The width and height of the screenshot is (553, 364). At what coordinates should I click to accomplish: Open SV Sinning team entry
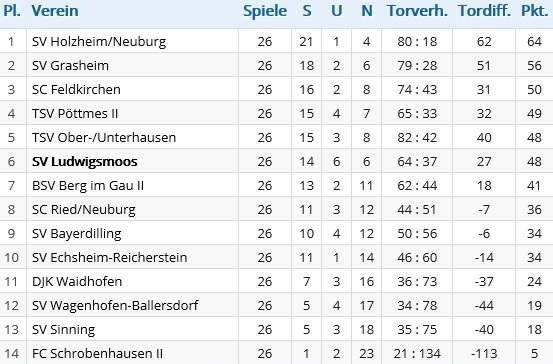tap(63, 329)
